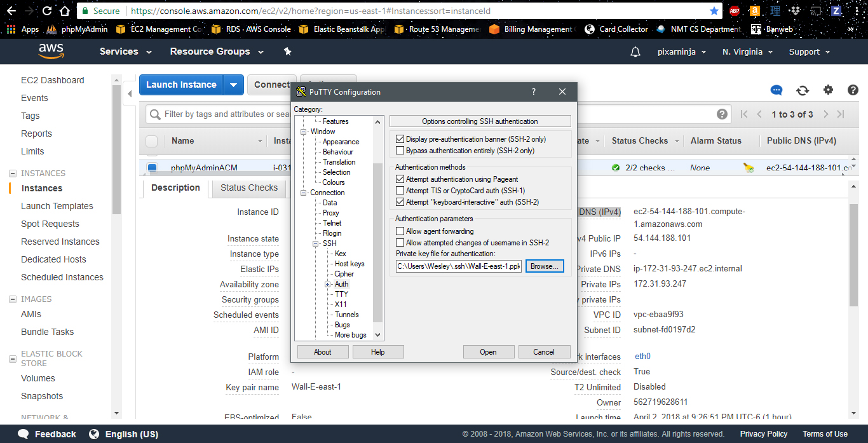Open the EC2 feedback chat bubble icon
Screen dimensions: 868x443
(x=776, y=90)
